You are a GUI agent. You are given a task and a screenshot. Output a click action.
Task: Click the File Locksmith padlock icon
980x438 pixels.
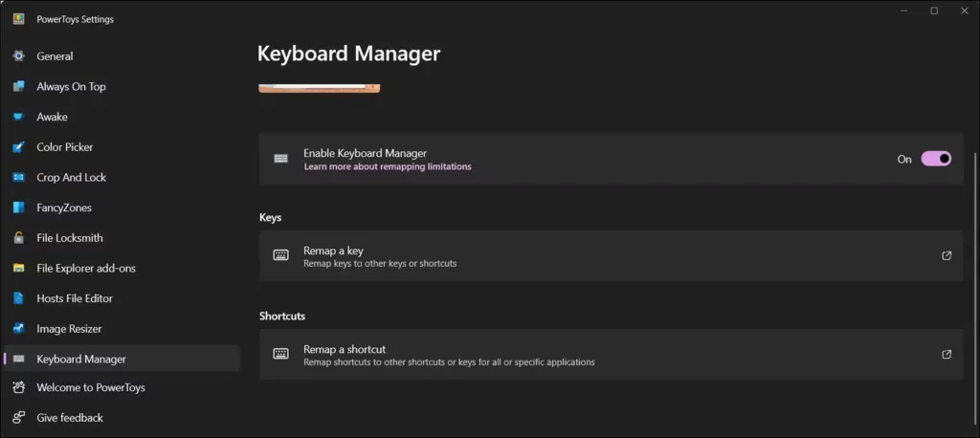click(x=19, y=238)
